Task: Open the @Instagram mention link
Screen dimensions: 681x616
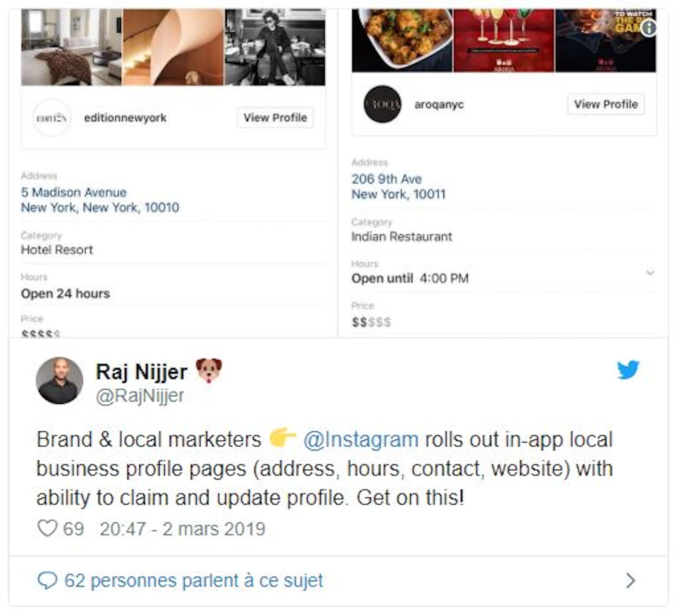Action: (x=361, y=440)
